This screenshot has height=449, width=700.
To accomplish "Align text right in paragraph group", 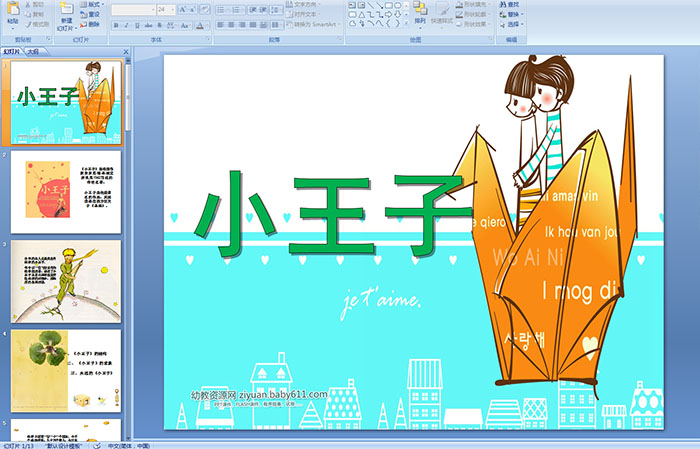I will 242,25.
